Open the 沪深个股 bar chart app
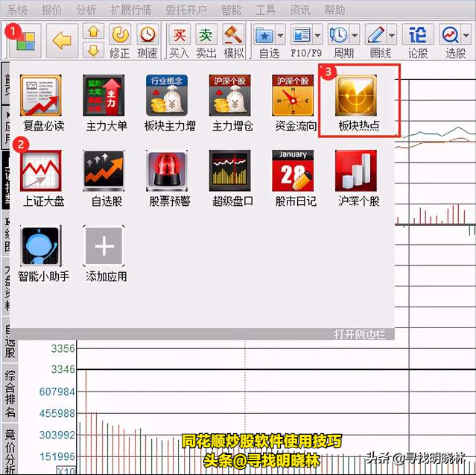 click(x=356, y=171)
